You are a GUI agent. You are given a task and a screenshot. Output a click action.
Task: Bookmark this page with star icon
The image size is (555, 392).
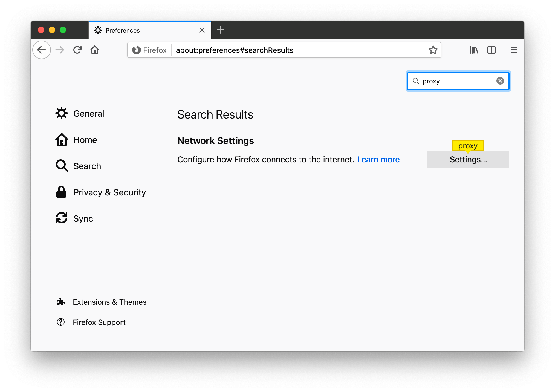[x=433, y=50]
